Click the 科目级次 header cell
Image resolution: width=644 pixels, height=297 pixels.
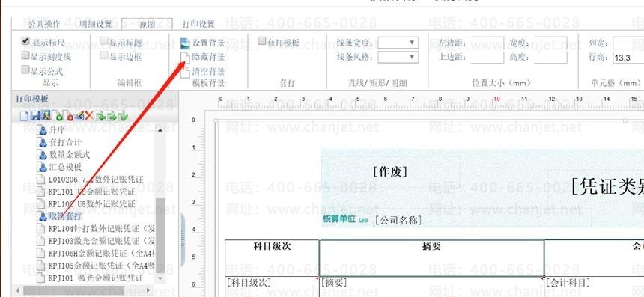pyautogui.click(x=272, y=258)
